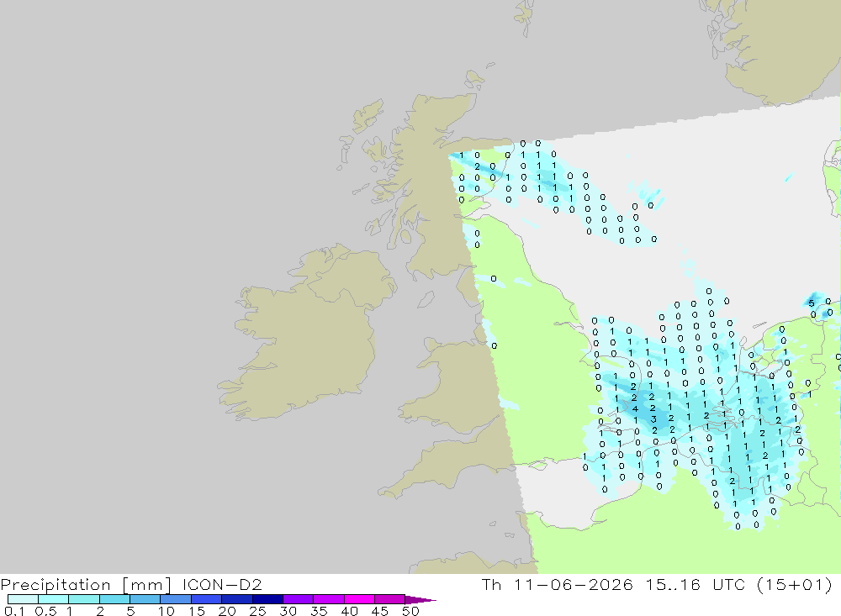Click the 0.5–1 mm legend swatch

(53, 599)
